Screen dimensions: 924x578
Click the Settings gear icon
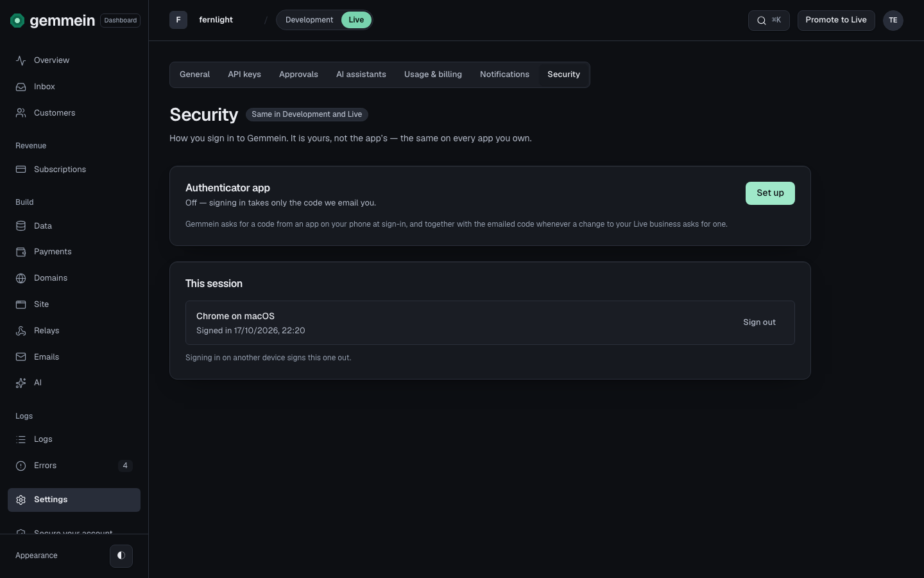[21, 500]
